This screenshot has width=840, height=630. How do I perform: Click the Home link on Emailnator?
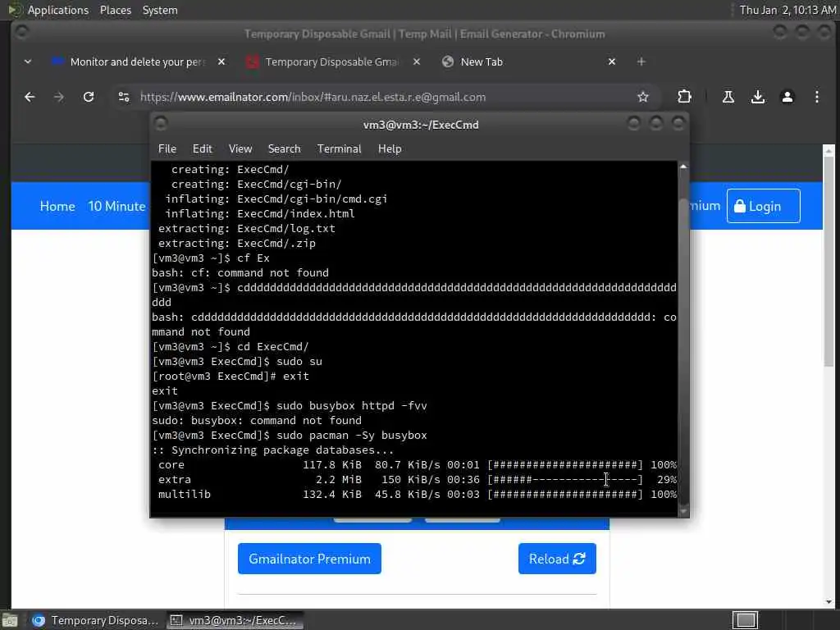coord(57,206)
